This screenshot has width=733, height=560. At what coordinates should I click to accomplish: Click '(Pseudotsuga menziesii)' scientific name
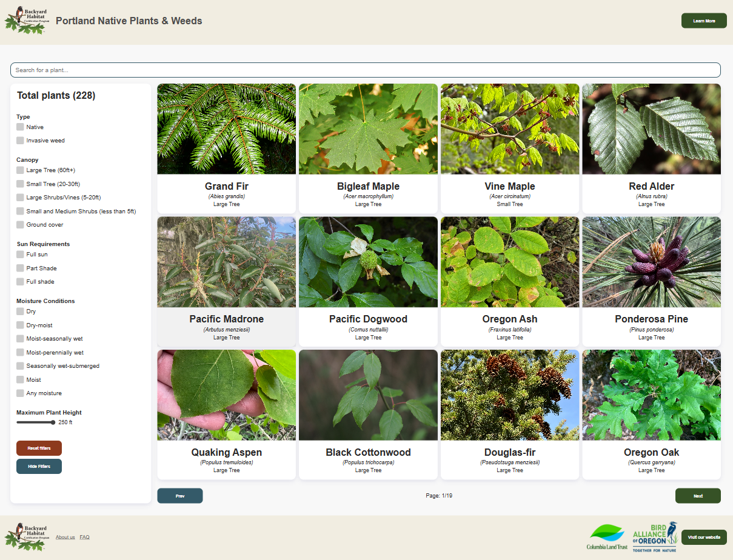[x=510, y=462]
